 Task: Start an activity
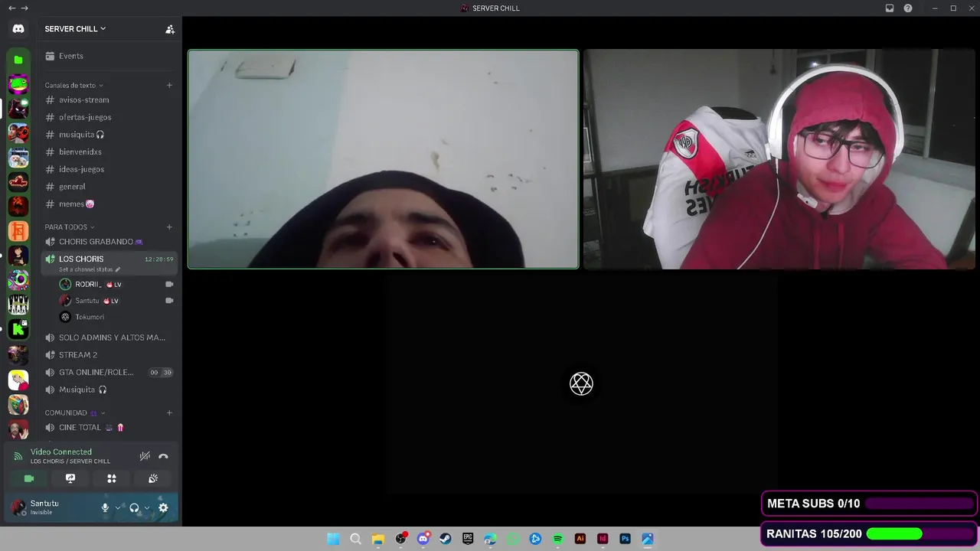point(112,478)
